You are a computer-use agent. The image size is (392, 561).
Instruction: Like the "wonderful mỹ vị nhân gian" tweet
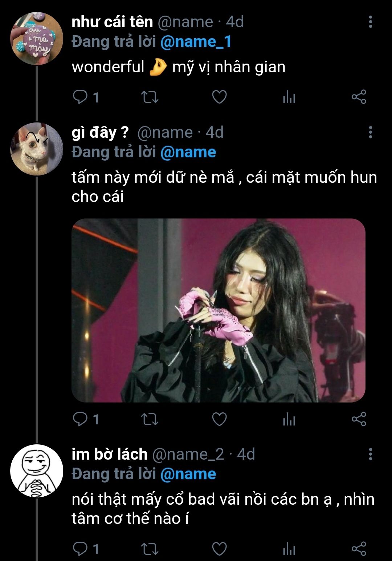(219, 97)
